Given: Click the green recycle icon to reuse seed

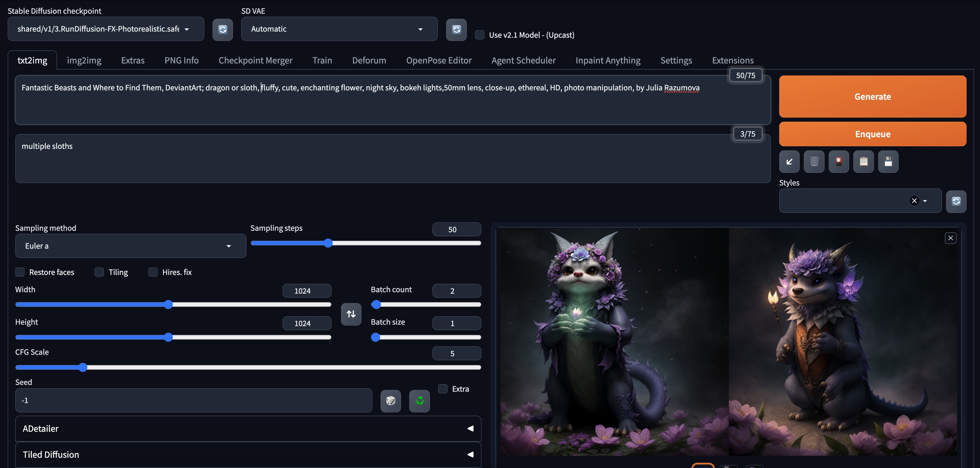Looking at the screenshot, I should [419, 401].
